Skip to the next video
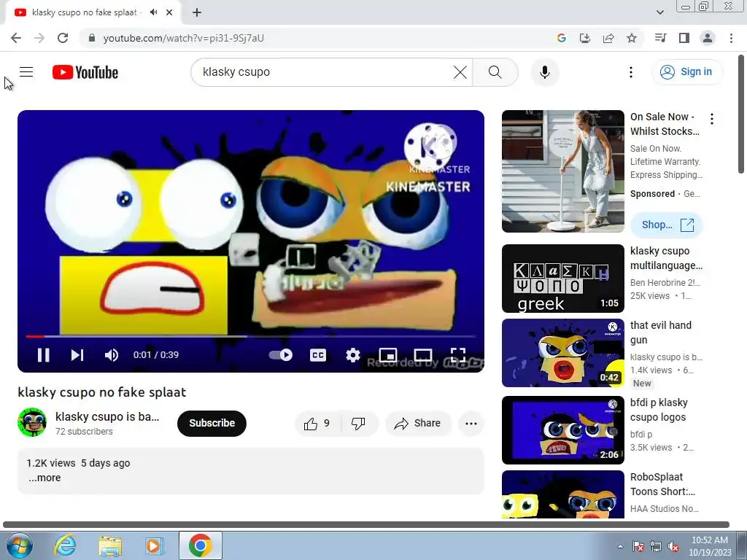Screen dimensions: 747x560 (77, 355)
